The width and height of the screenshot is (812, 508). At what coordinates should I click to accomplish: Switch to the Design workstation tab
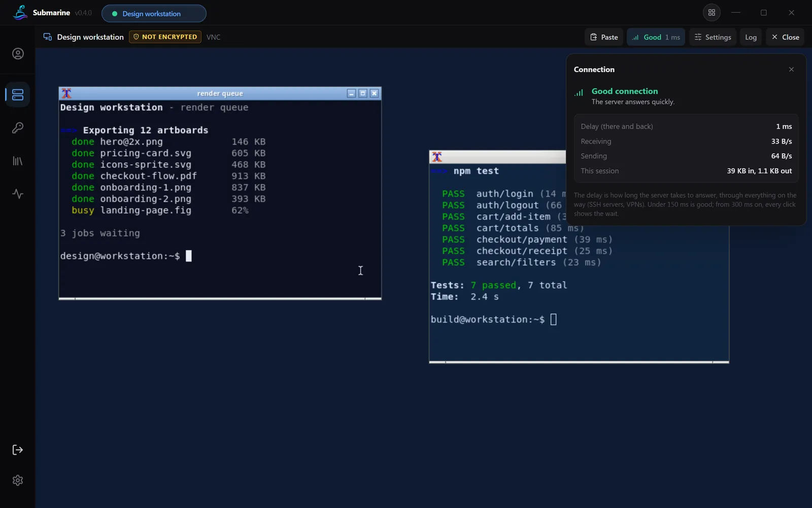tap(154, 14)
